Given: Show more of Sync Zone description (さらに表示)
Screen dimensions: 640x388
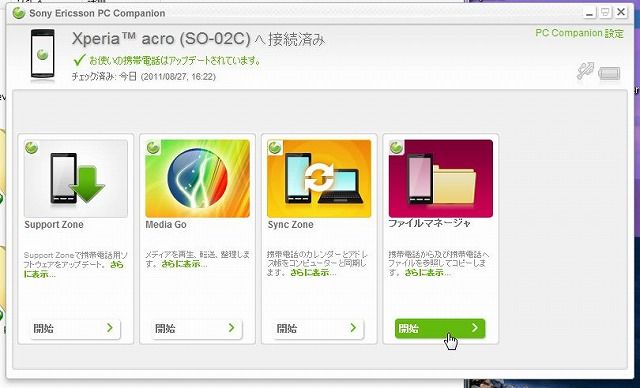Looking at the screenshot, I should tap(313, 273).
